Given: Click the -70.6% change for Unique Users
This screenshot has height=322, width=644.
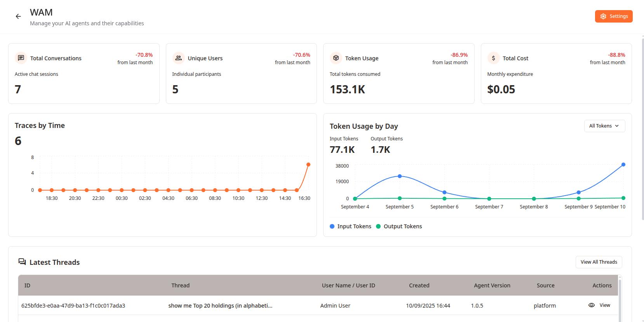Looking at the screenshot, I should (302, 55).
